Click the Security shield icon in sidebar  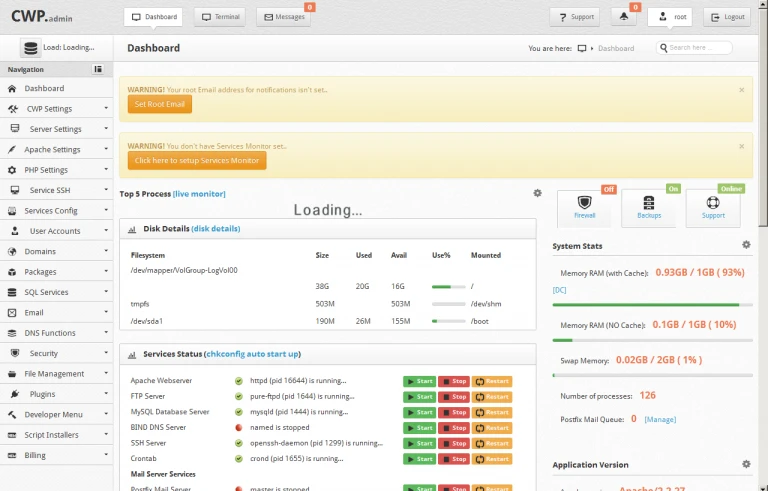(x=15, y=353)
